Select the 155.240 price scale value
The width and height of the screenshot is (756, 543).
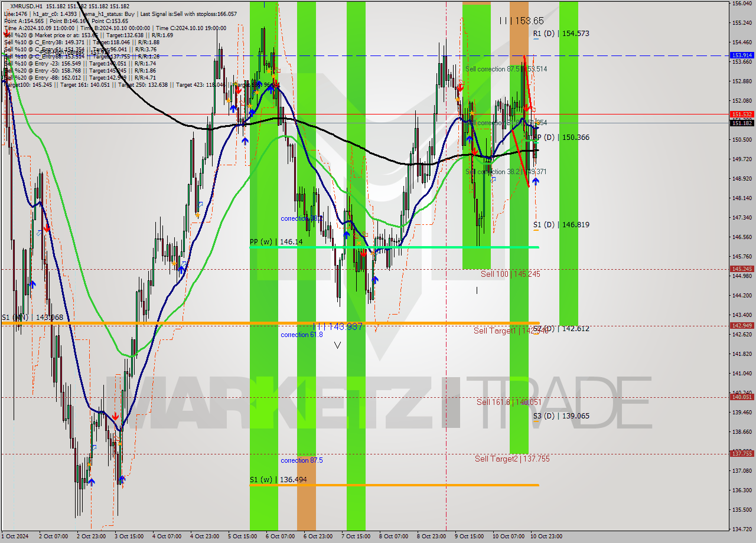[x=742, y=23]
